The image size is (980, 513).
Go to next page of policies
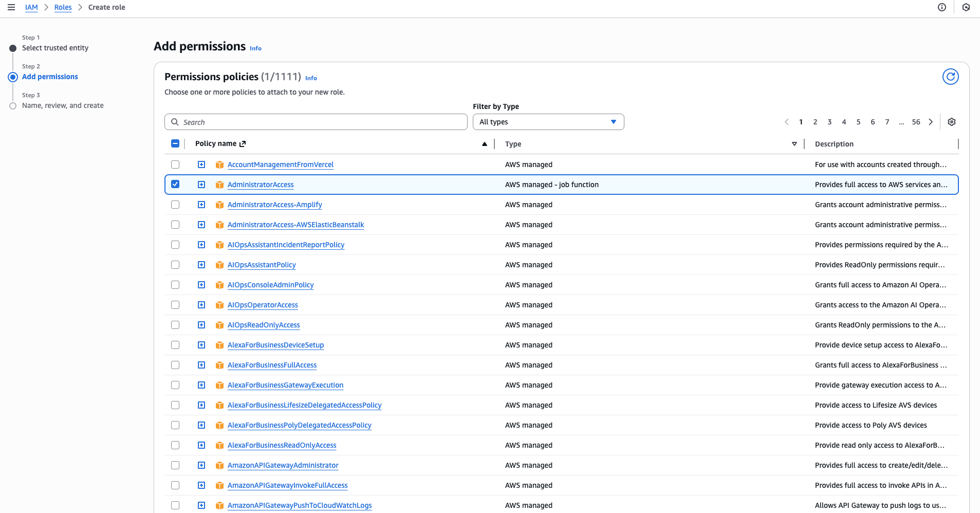(930, 122)
